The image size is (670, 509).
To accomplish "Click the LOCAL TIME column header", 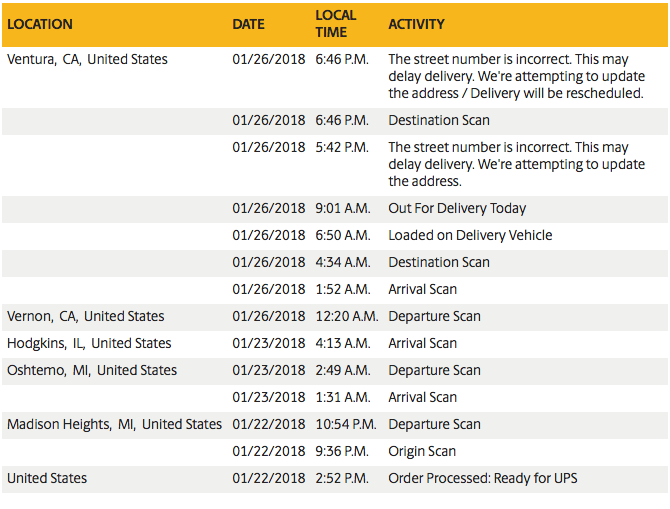I will click(336, 24).
